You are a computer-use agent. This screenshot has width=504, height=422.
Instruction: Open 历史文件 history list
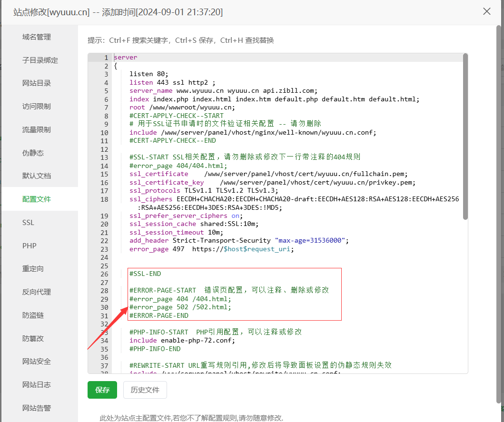point(145,390)
